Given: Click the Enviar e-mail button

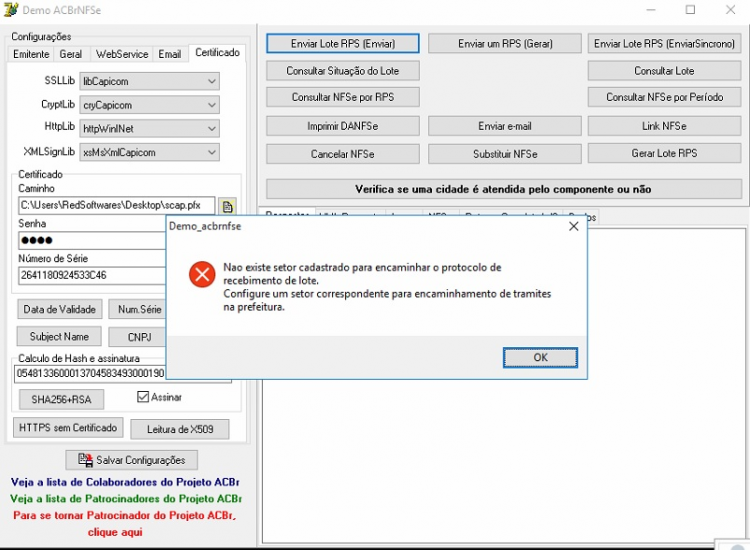Looking at the screenshot, I should click(x=505, y=126).
